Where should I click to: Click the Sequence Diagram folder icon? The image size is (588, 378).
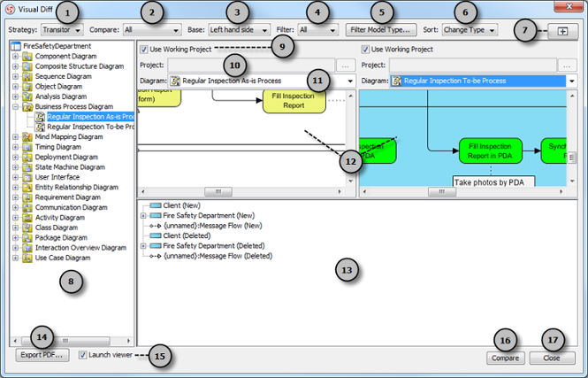27,77
